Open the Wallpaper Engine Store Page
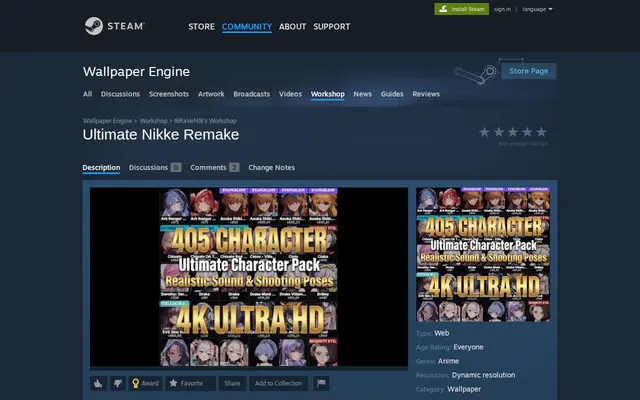 coord(529,71)
